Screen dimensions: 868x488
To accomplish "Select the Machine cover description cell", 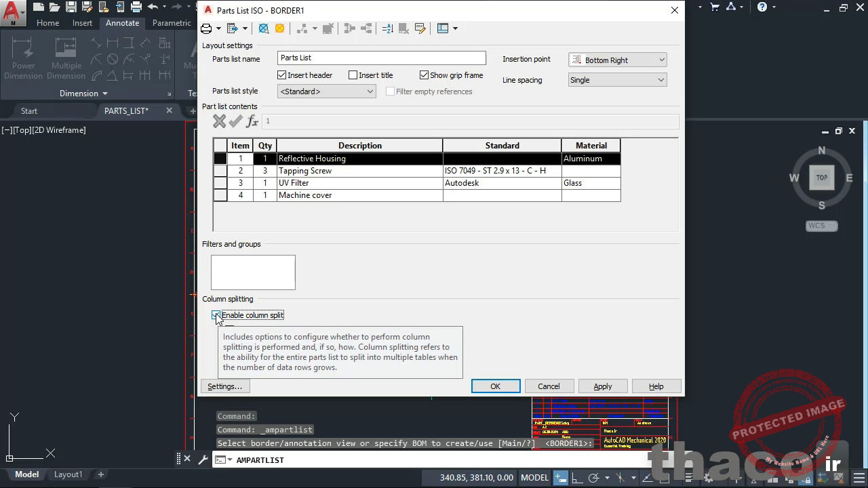I will click(x=359, y=195).
